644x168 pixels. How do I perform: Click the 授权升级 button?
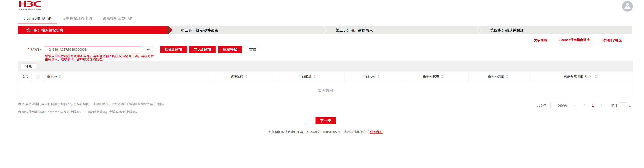tap(230, 49)
